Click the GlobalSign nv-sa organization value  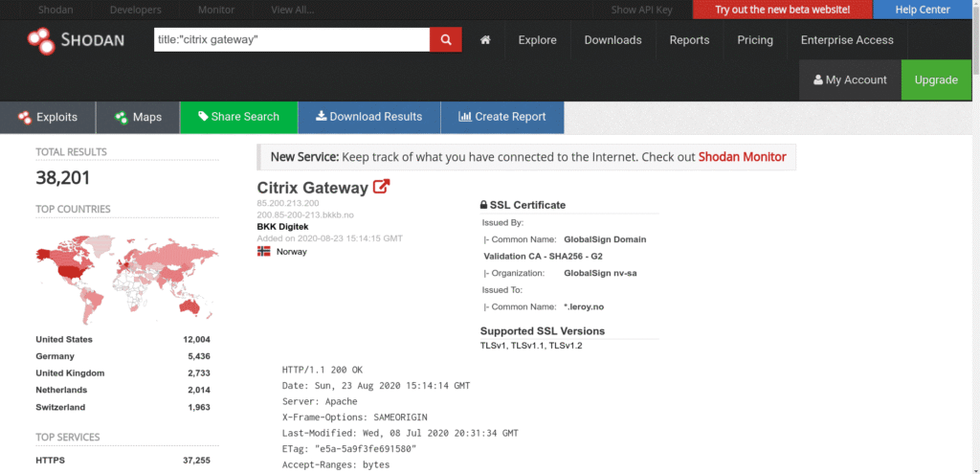point(600,273)
